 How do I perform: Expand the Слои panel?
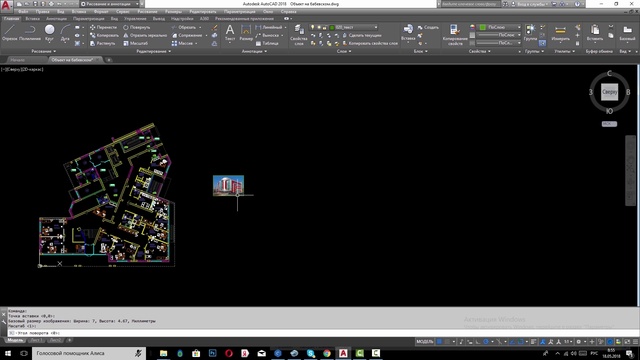click(344, 51)
